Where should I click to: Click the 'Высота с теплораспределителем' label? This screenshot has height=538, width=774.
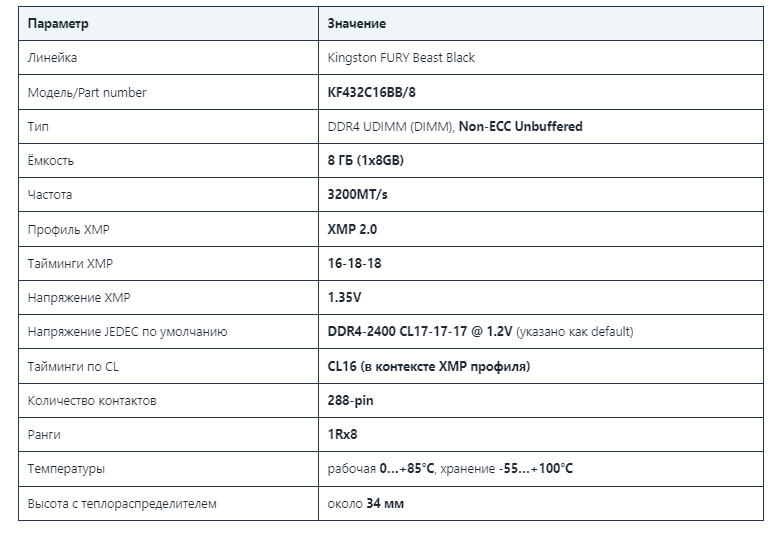[x=122, y=503]
